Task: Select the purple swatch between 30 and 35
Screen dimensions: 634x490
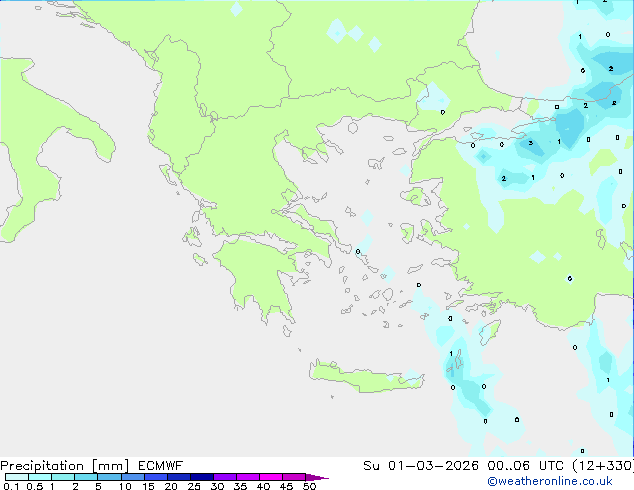Action: [x=225, y=477]
